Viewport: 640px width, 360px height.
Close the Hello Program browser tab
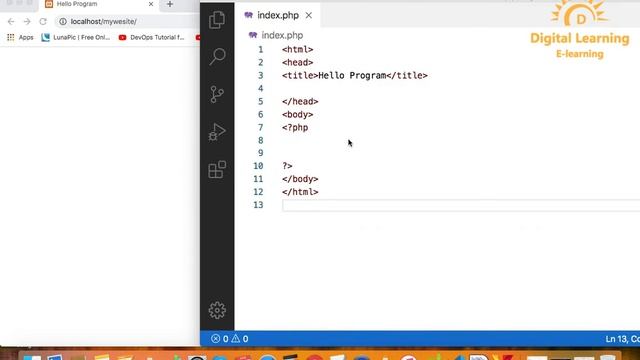[151, 4]
